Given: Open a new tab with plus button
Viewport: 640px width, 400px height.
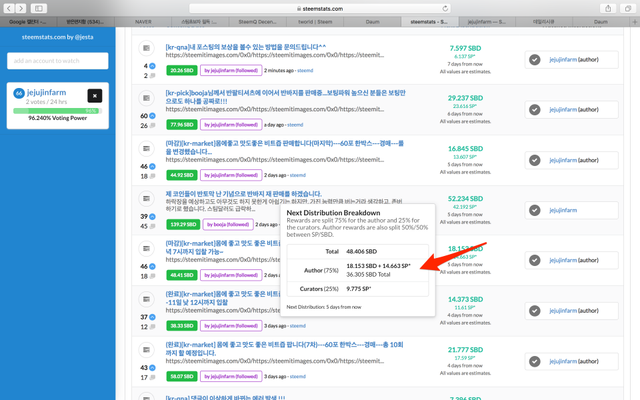Looking at the screenshot, I should (x=635, y=22).
